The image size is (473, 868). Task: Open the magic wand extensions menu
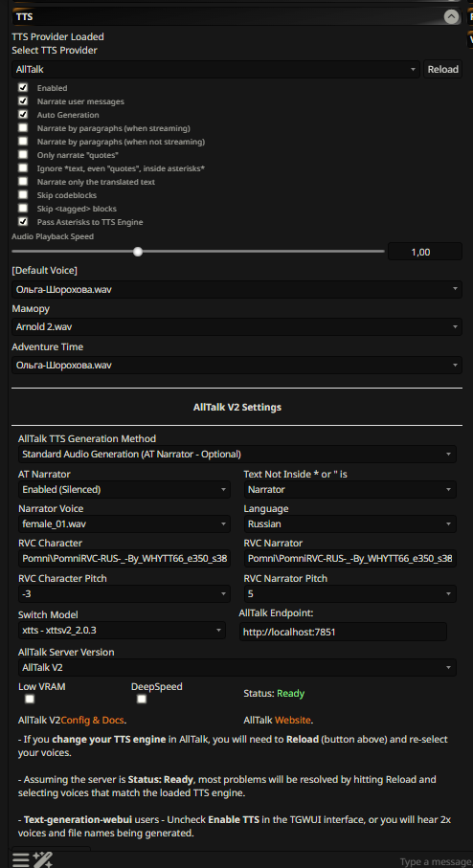tap(43, 859)
